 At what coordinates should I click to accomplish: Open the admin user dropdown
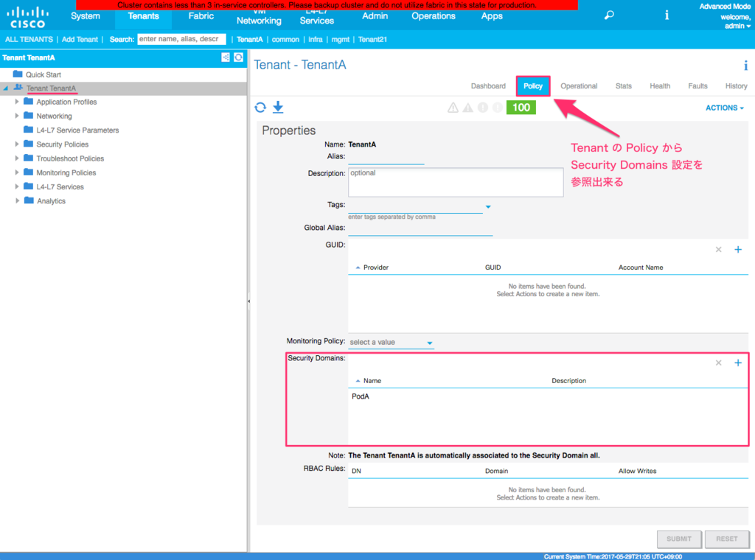click(737, 26)
